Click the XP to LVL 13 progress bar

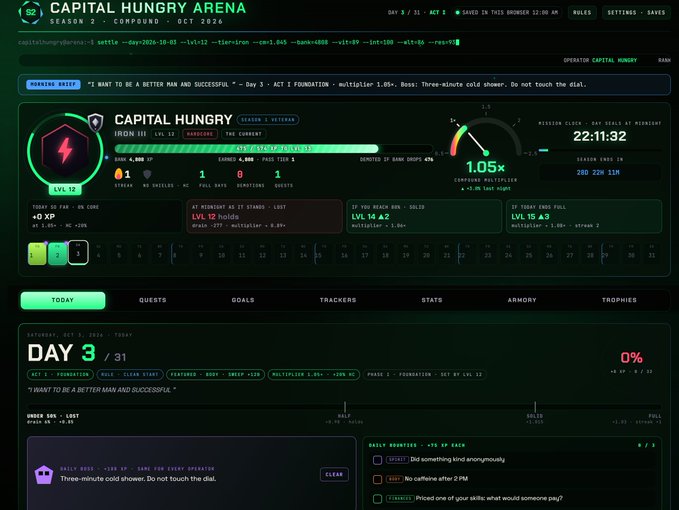(274, 148)
